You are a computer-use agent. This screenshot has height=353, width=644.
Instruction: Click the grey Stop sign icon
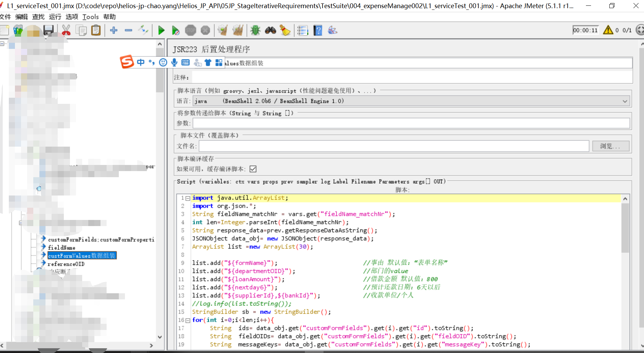click(190, 30)
